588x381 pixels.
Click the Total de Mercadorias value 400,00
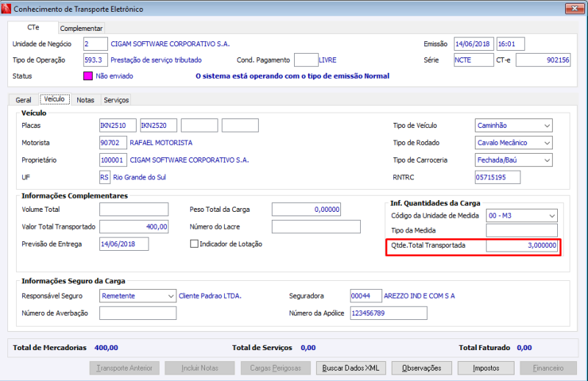(x=106, y=348)
